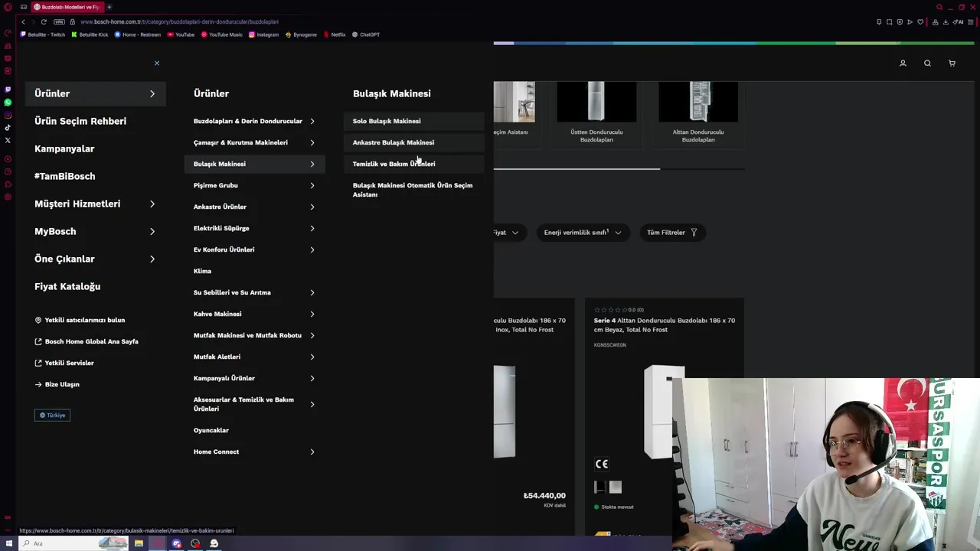Expand Müşteri Hizmetleri menu
The height and width of the screenshot is (551, 980).
tap(96, 204)
